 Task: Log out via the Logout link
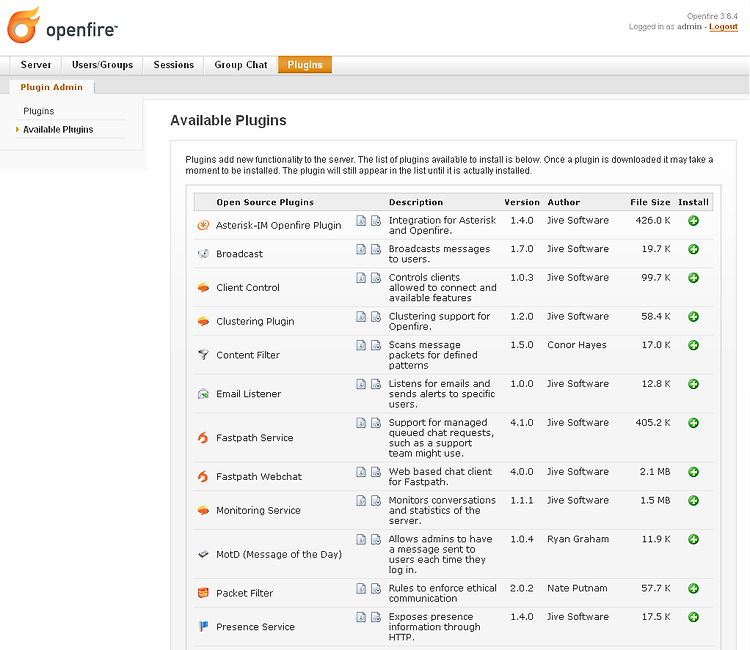723,27
